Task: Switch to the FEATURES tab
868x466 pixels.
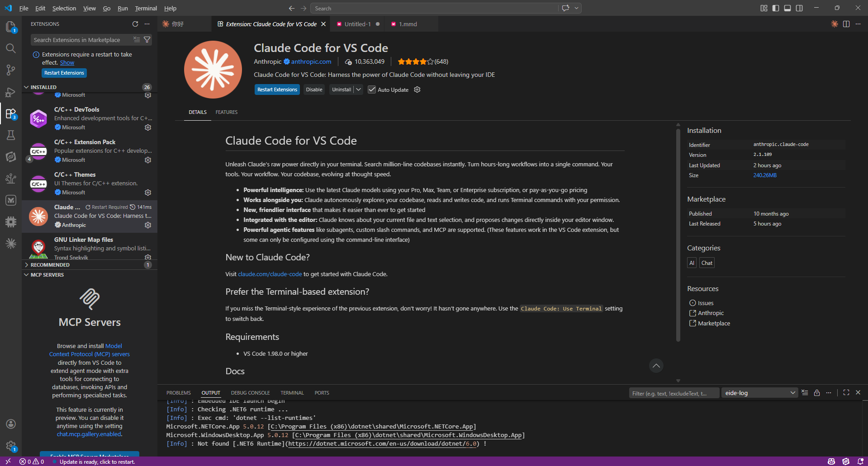Action: click(x=227, y=112)
